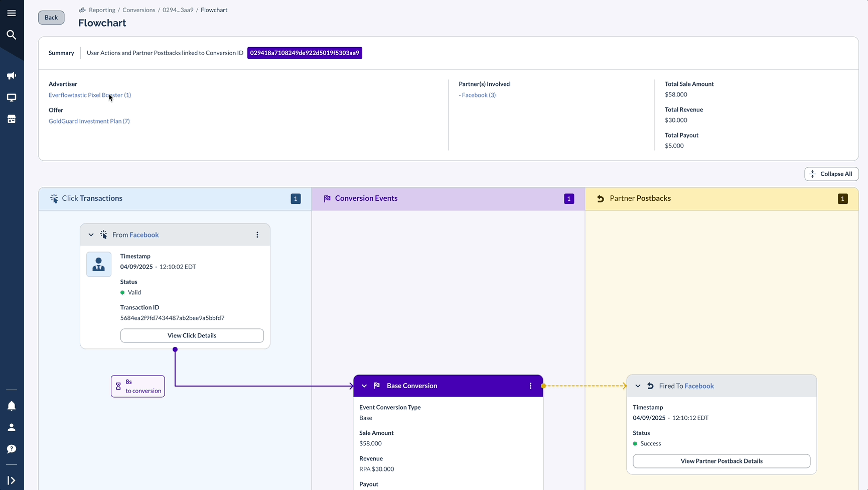The image size is (868, 490).
Task: Click the Click Transactions count badge
Action: point(296,199)
